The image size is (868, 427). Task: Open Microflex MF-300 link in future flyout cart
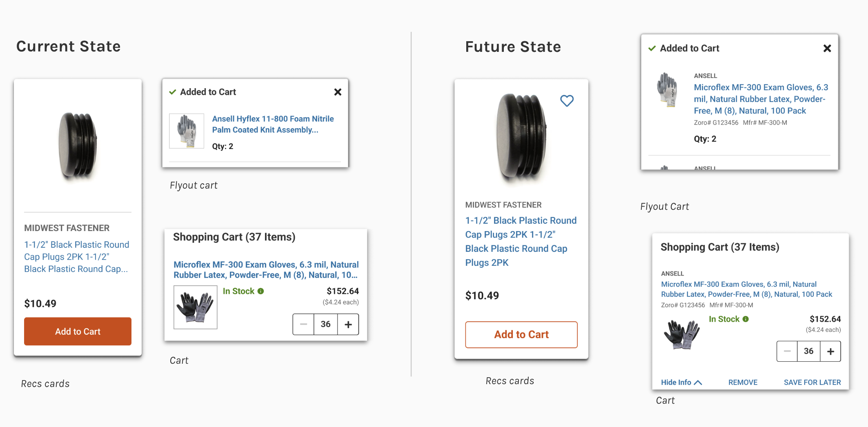(x=761, y=99)
